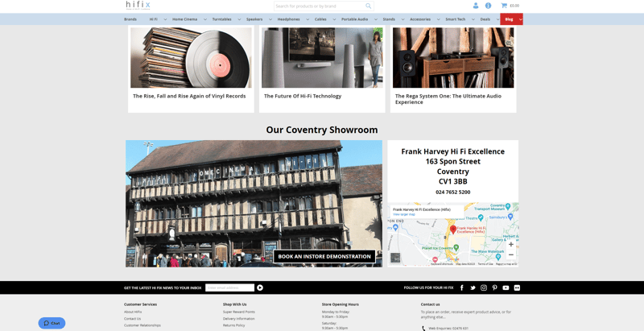This screenshot has height=331, width=644.
Task: Open the Smart Tech menu item
Action: 456,19
